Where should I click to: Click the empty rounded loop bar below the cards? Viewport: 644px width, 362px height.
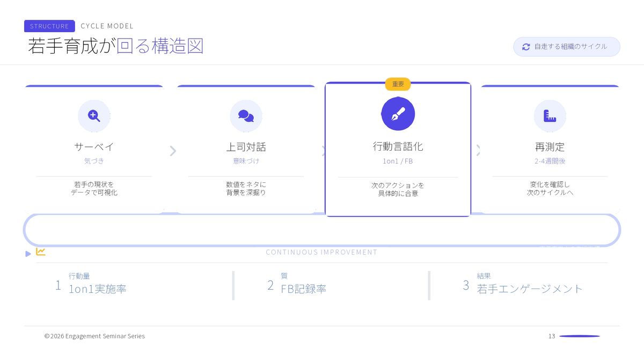pos(322,230)
